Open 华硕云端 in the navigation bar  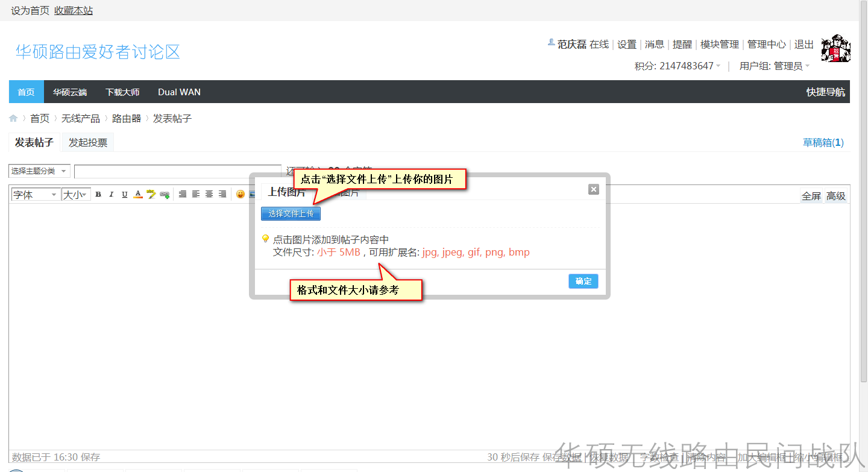click(70, 92)
